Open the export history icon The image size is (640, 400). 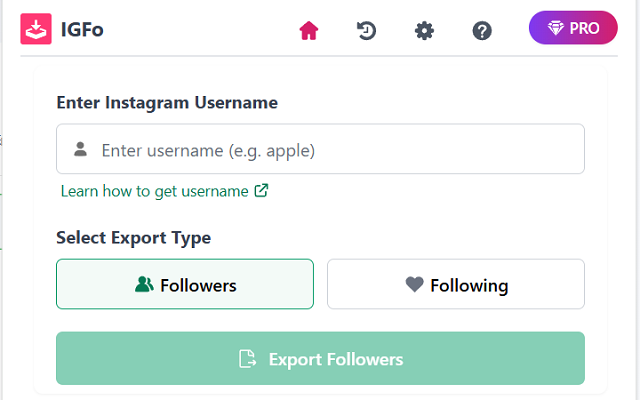(x=366, y=31)
